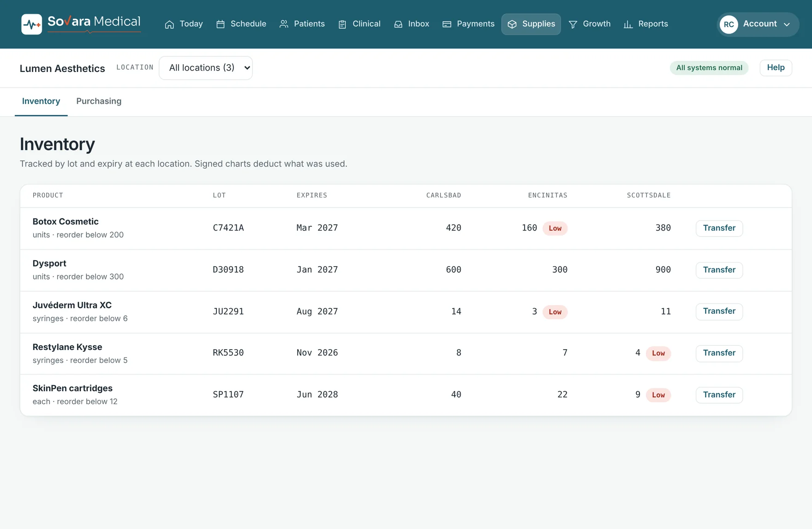Click the Growth funnel icon

pos(573,24)
